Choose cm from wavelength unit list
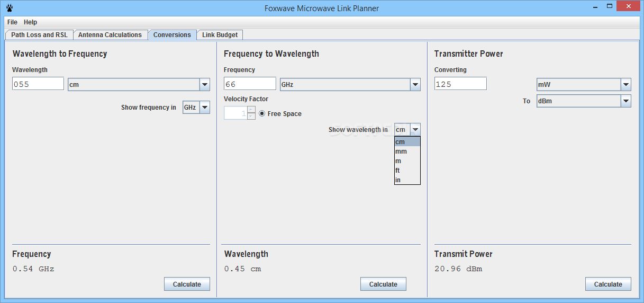Viewport: 644px width, 303px height. tap(407, 141)
